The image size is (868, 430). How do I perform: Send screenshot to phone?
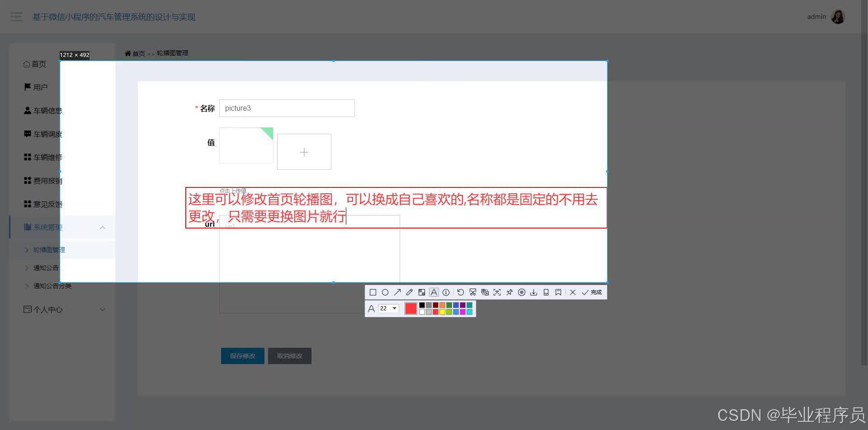[x=546, y=292]
